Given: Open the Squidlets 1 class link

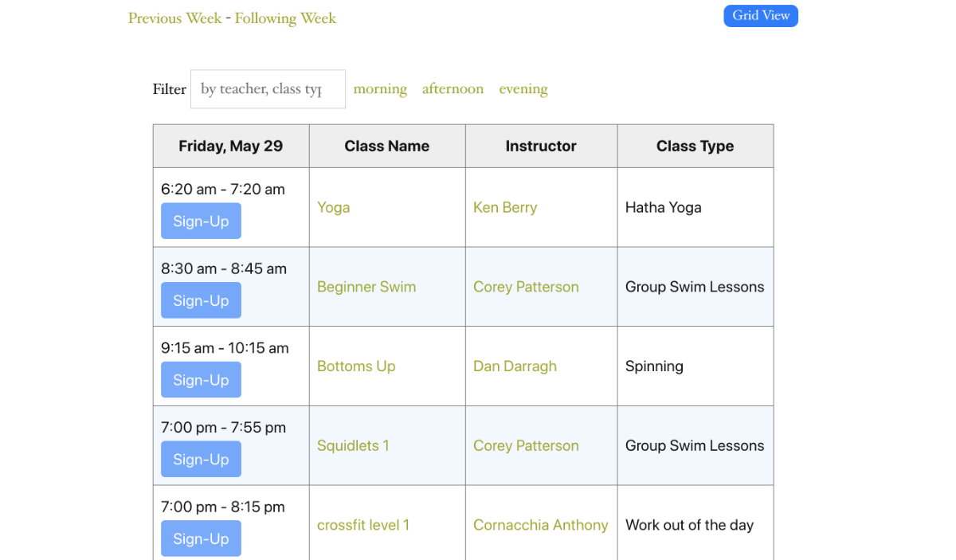Looking at the screenshot, I should tap(353, 445).
